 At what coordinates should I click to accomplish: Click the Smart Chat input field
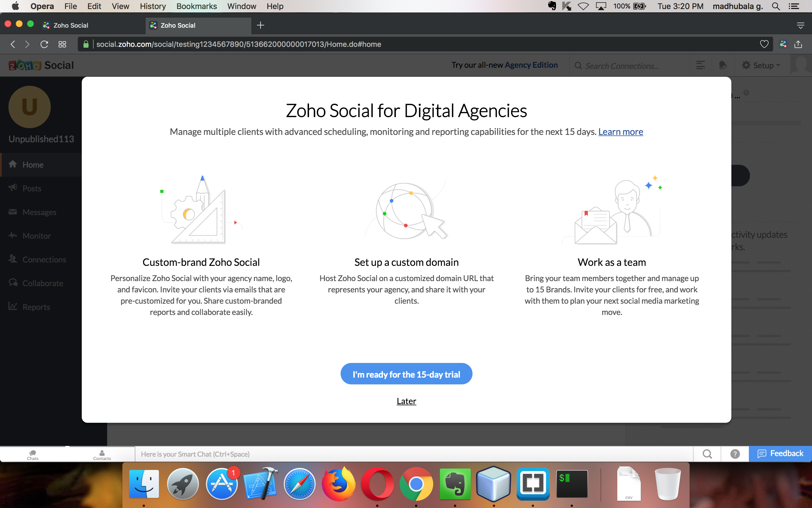point(414,454)
